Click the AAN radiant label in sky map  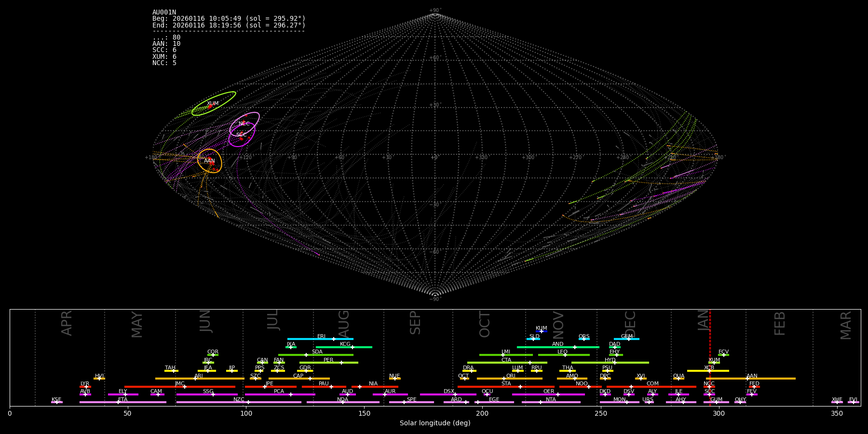tap(209, 161)
